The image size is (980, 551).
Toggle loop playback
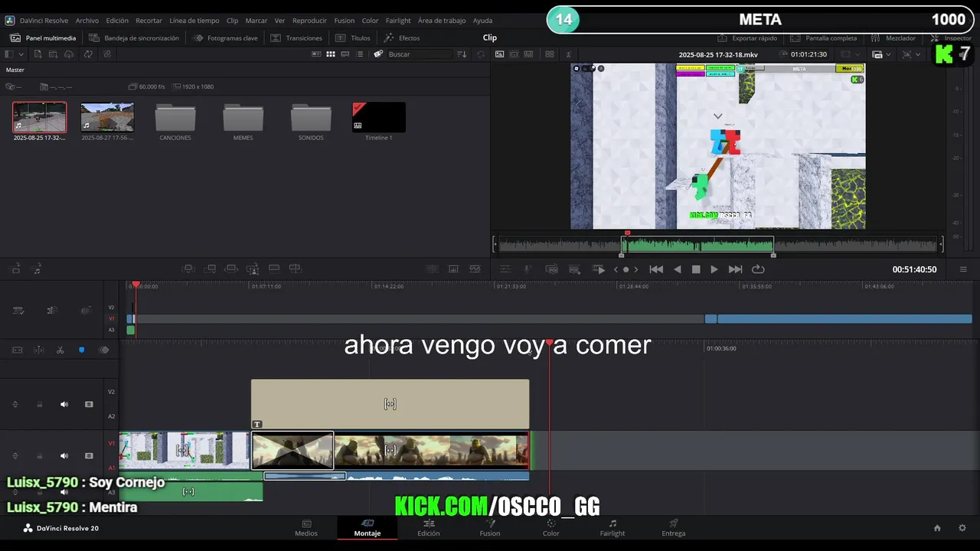pyautogui.click(x=758, y=269)
